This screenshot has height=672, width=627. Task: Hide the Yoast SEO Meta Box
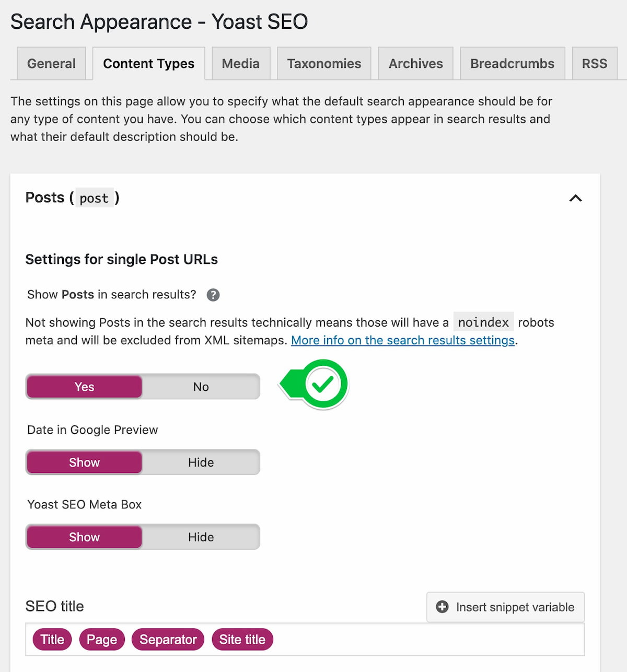tap(201, 537)
